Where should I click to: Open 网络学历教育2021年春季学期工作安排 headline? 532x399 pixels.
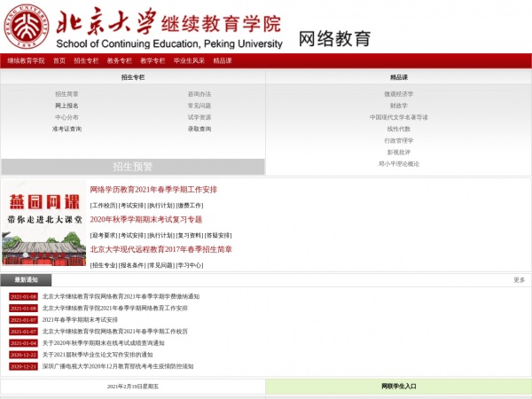(153, 190)
